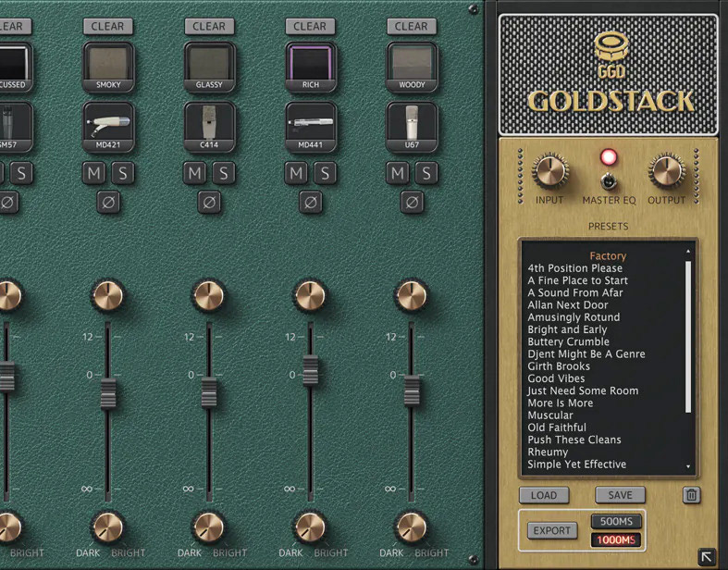Click the Dark/Bright knob on MD421 channel
This screenshot has height=570, width=728.
click(x=107, y=527)
